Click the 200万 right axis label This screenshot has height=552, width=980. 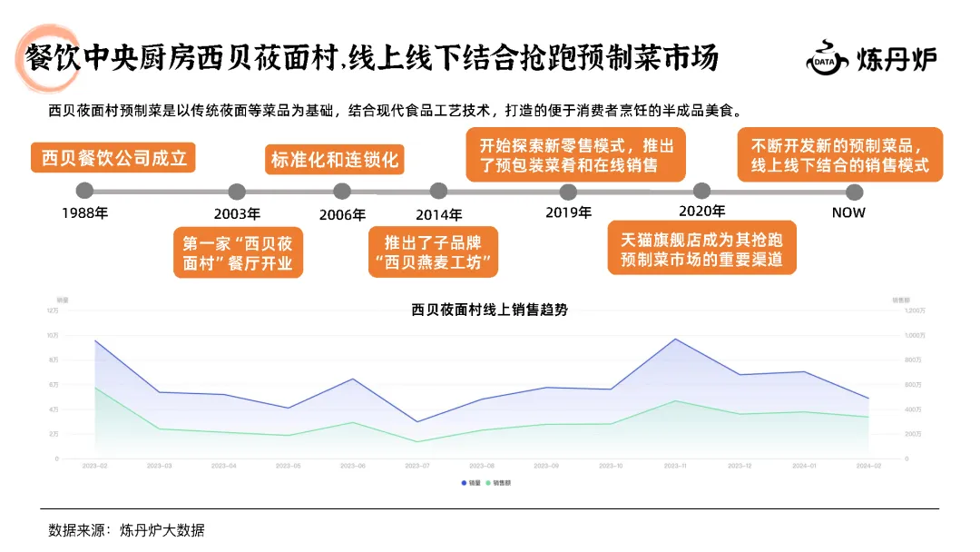coord(913,434)
